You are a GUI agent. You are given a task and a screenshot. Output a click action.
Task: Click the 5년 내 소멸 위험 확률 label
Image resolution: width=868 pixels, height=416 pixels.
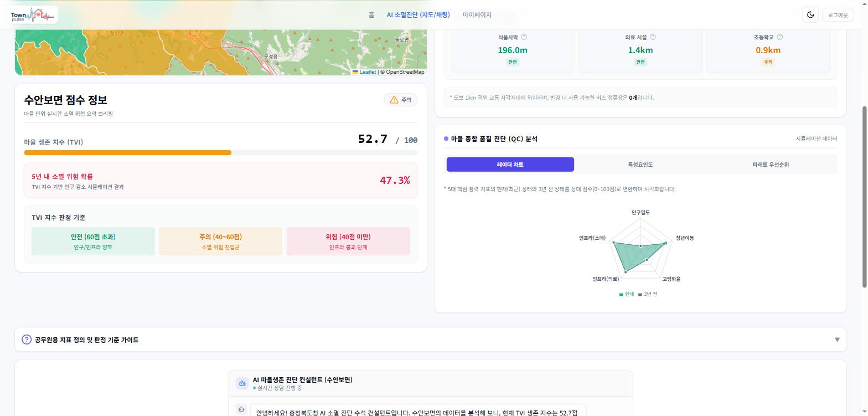[x=62, y=177]
